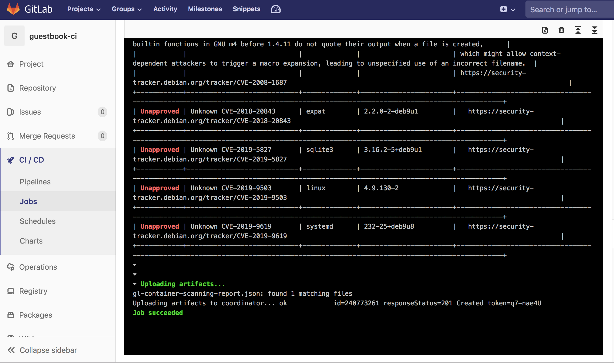This screenshot has width=614, height=364.
Task: Click the notification bell icon
Action: [x=275, y=9]
